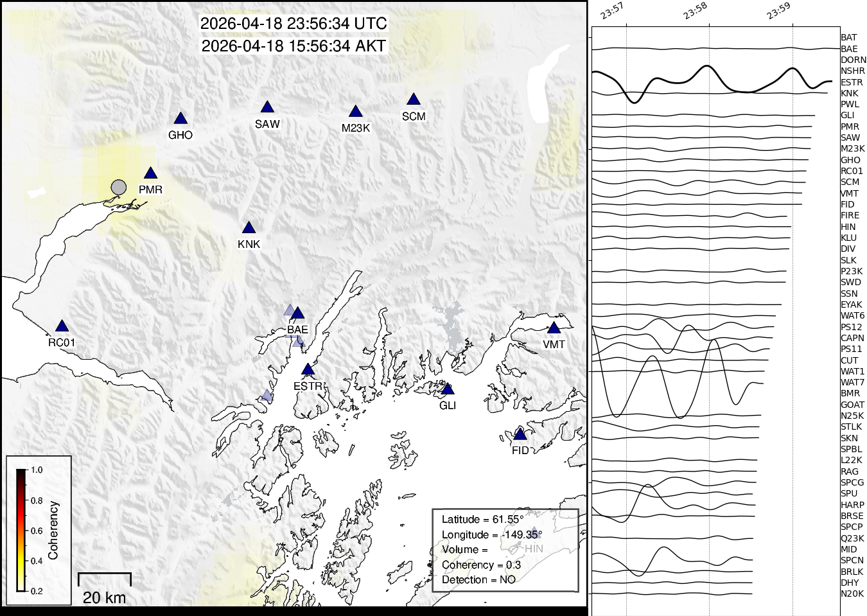867x616 pixels.
Task: Click the gray circle location marker near PMR
Action: point(119,187)
